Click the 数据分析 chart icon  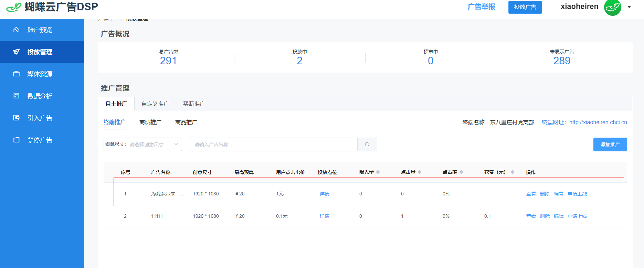[x=16, y=96]
